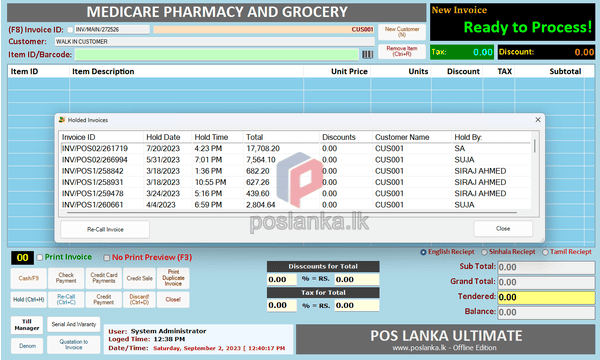Screen dimensions: 600x360
Task: Click the Check Payment button
Action: tap(66, 278)
